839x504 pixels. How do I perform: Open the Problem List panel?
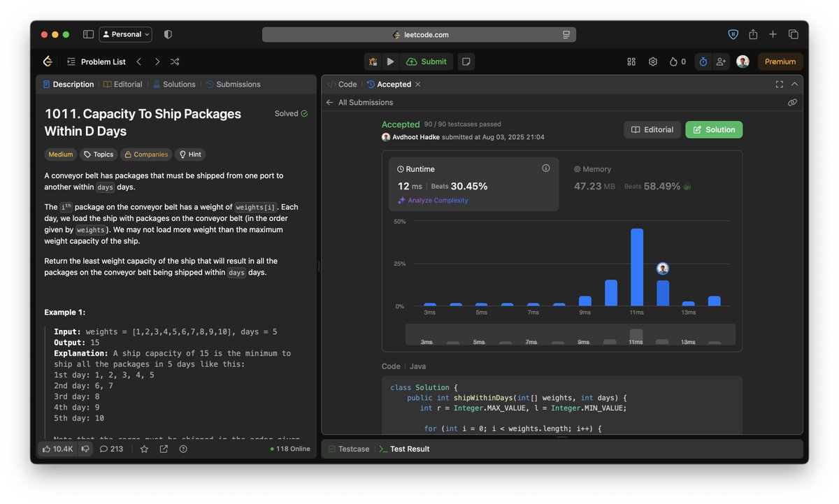point(96,62)
